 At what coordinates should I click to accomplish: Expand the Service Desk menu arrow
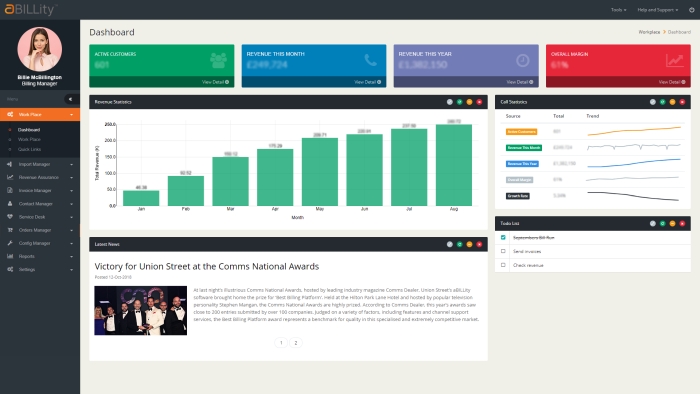(x=71, y=217)
